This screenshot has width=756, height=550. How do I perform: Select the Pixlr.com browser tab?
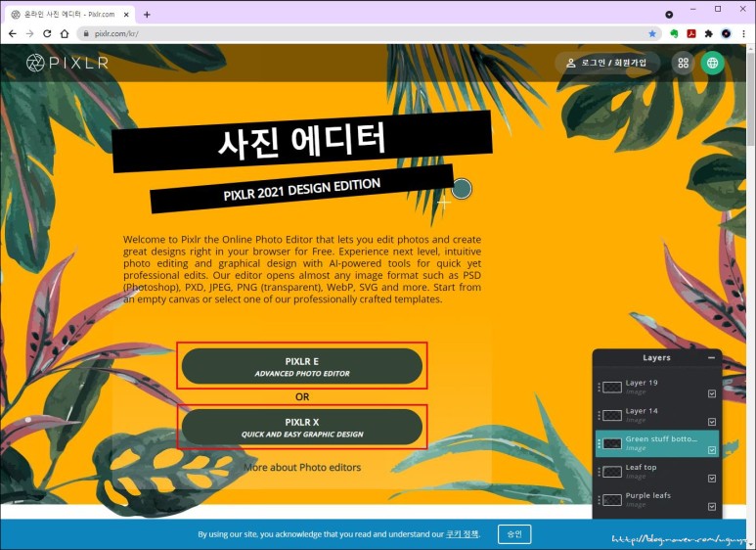(x=70, y=15)
